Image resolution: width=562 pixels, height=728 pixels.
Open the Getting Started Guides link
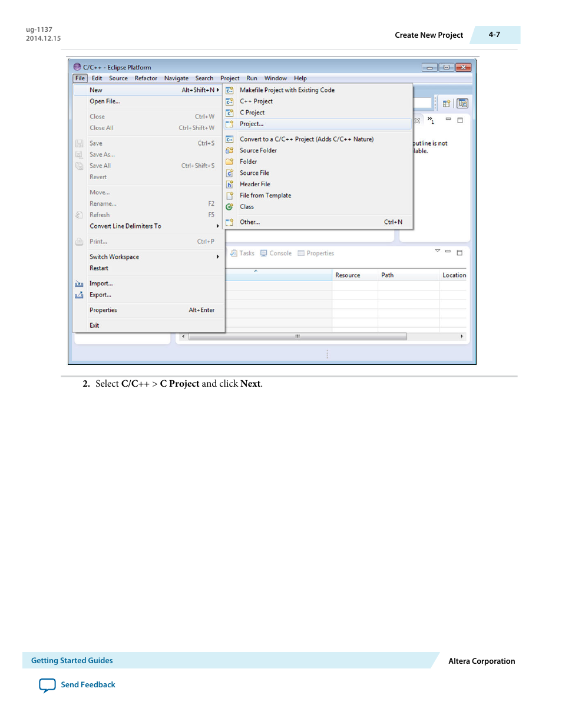pos(72,661)
